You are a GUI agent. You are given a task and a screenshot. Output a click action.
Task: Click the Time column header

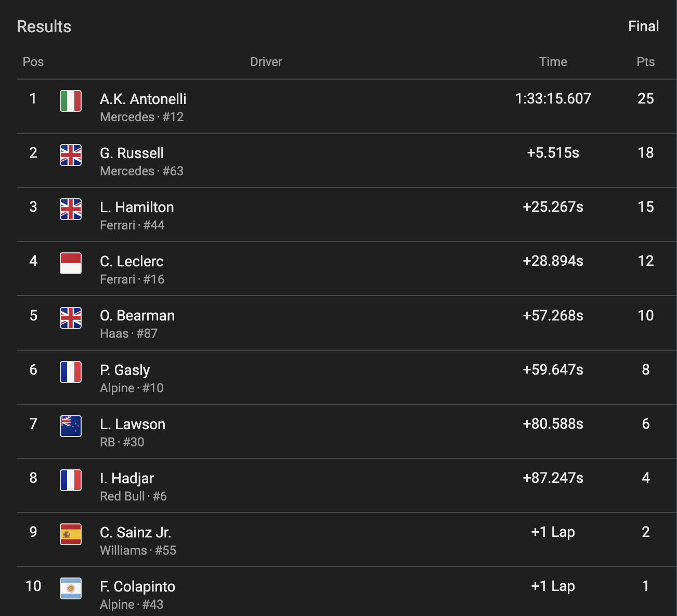click(x=553, y=62)
